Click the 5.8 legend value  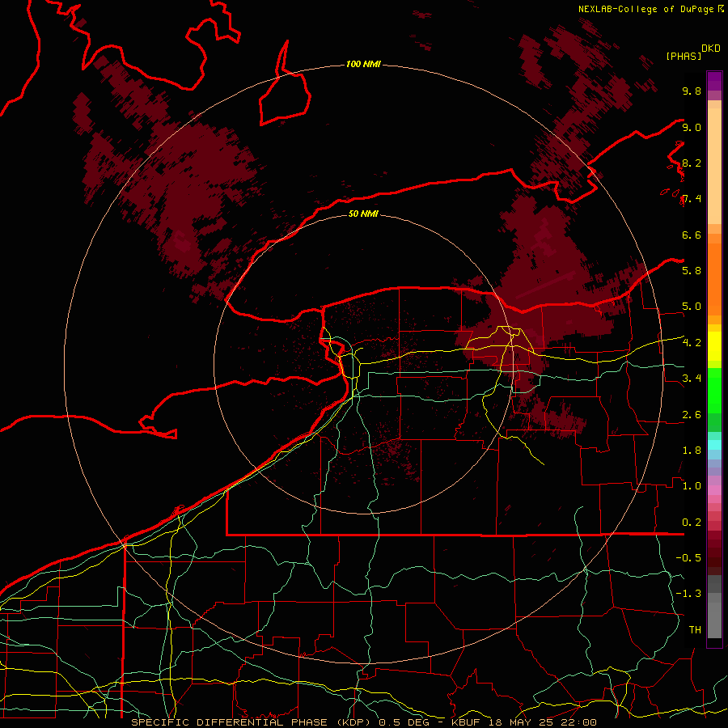(x=692, y=271)
